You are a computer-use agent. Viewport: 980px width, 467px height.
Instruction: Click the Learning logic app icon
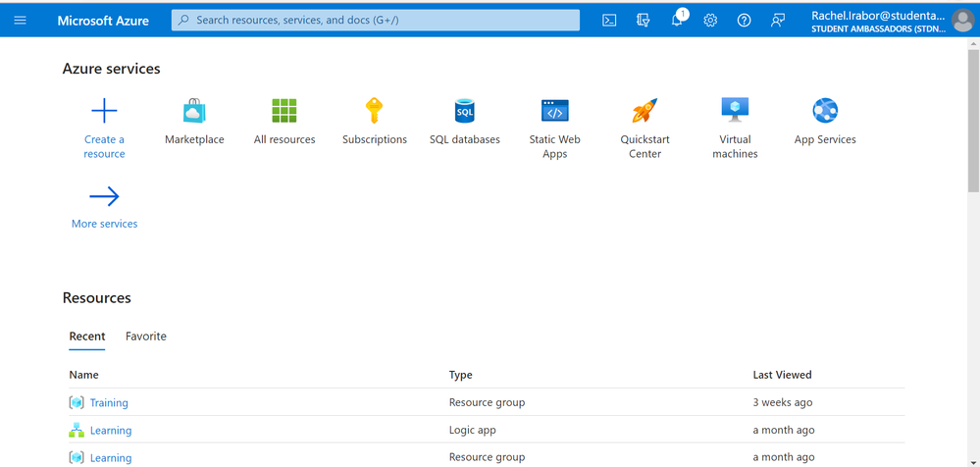pos(77,430)
